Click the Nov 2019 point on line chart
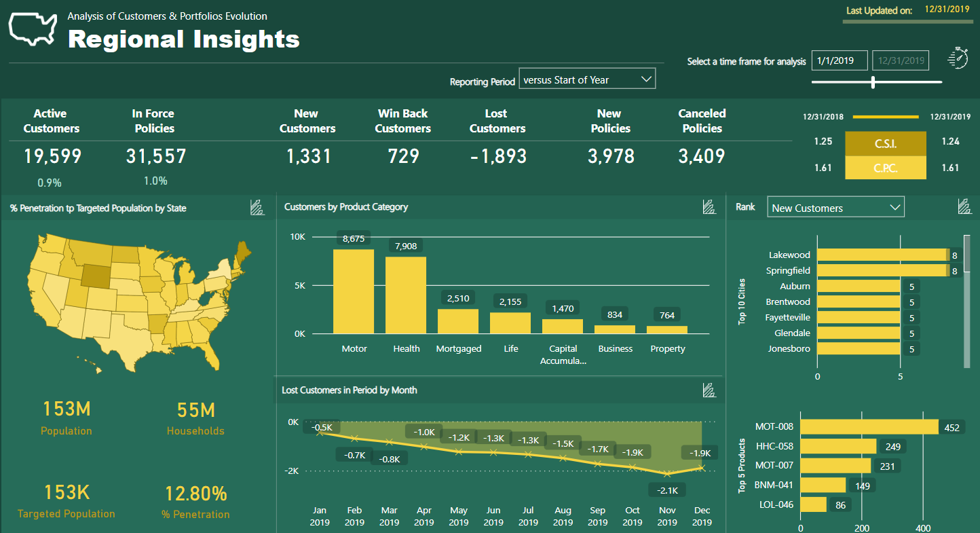 [667, 474]
